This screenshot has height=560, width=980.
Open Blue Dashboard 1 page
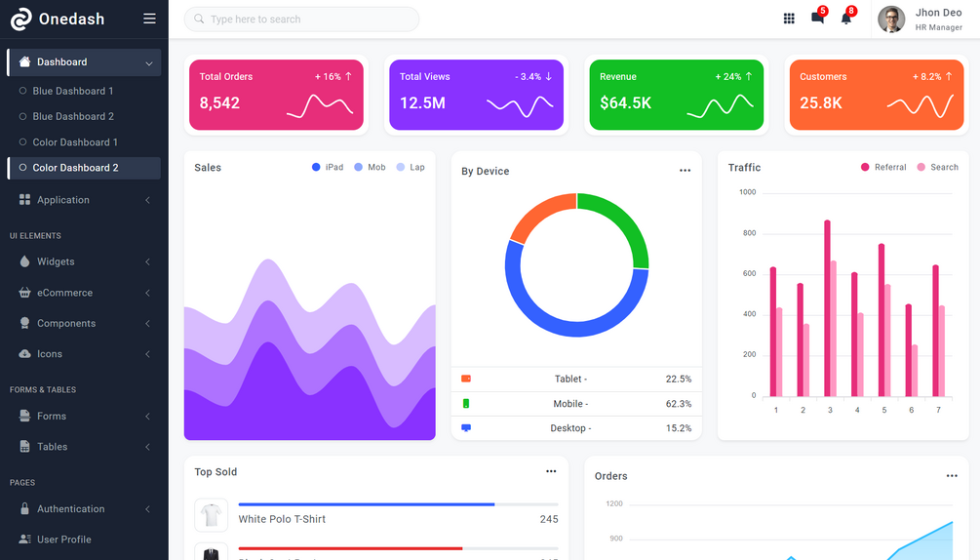point(84,91)
